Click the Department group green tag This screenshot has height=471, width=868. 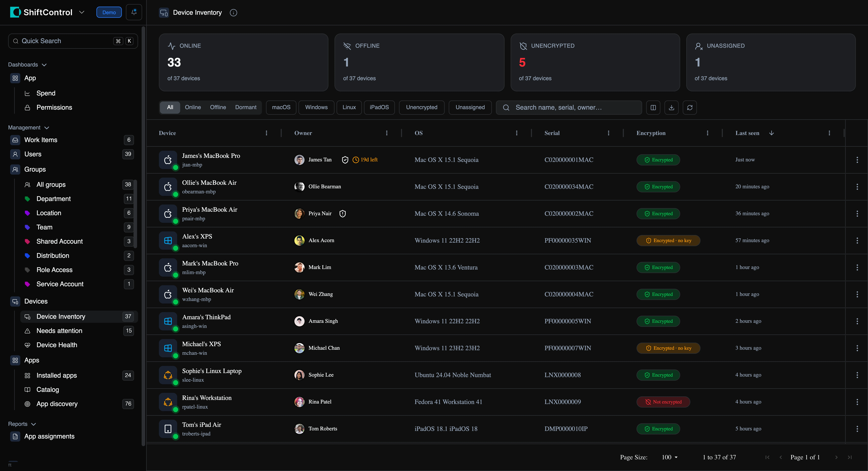(27, 199)
